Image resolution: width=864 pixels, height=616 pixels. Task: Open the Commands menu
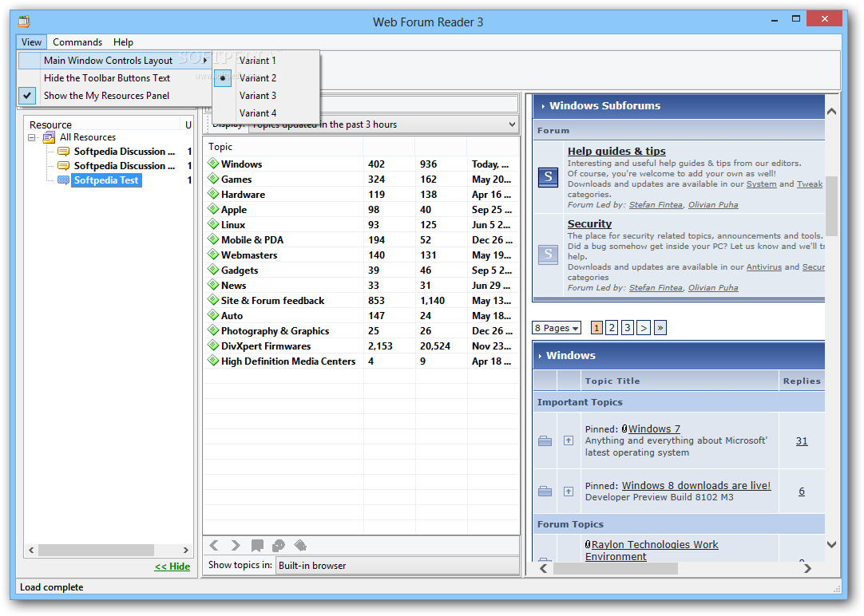click(77, 41)
